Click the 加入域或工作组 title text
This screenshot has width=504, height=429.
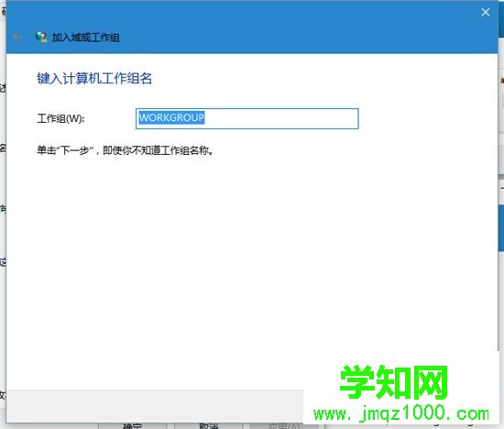(x=86, y=38)
